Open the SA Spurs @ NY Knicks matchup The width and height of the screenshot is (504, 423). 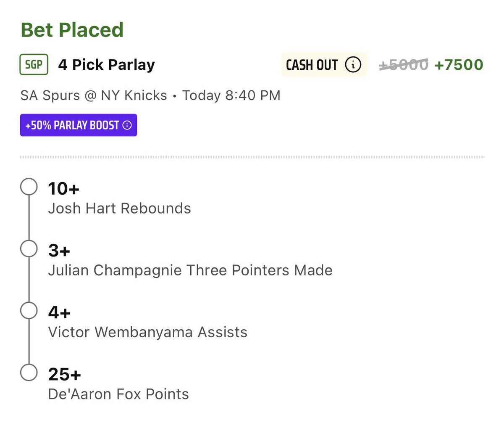(94, 95)
